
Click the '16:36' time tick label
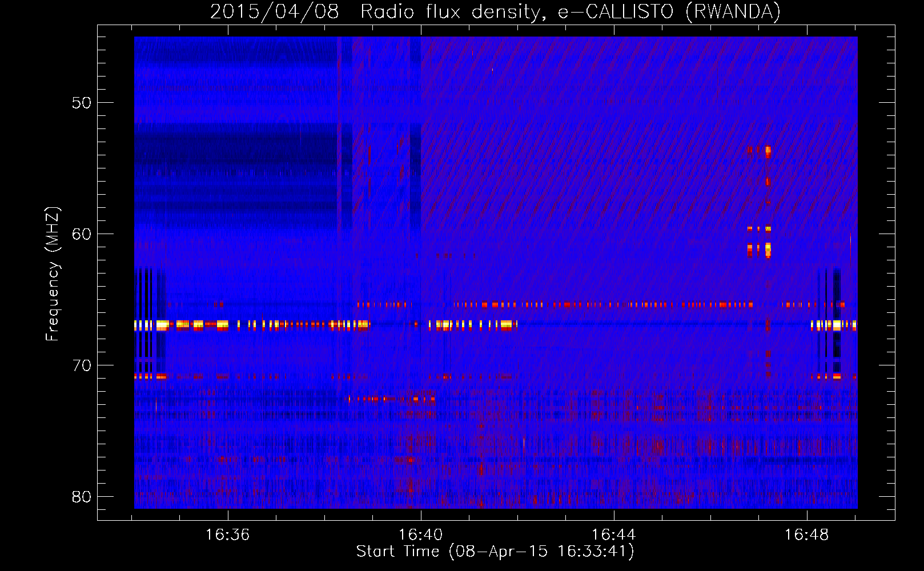pyautogui.click(x=228, y=535)
